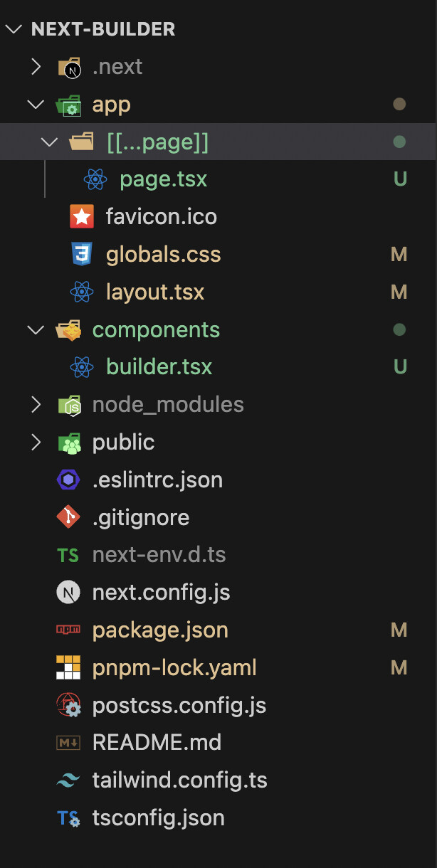Collapse the [[...page]] folder chevron
This screenshot has width=437, height=868.
click(x=50, y=142)
